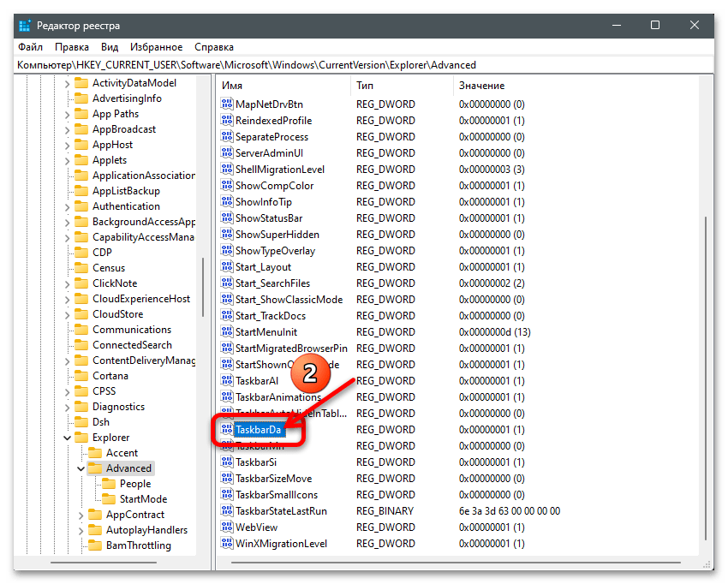Click the binary icon beside TaskbarStateLastRun
The height and width of the screenshot is (584, 728).
tap(227, 510)
